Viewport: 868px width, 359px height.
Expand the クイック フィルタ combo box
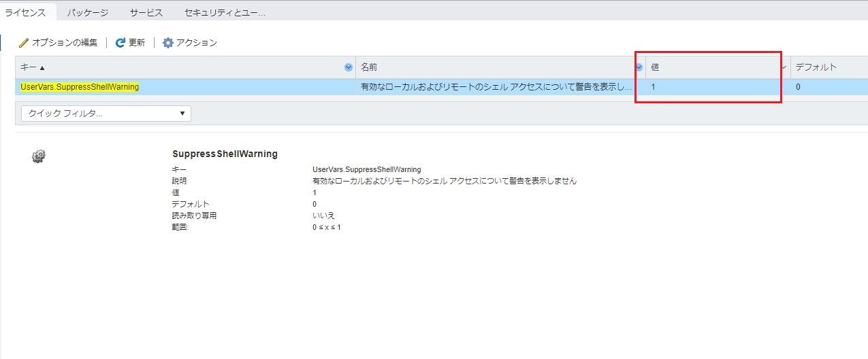(x=106, y=114)
